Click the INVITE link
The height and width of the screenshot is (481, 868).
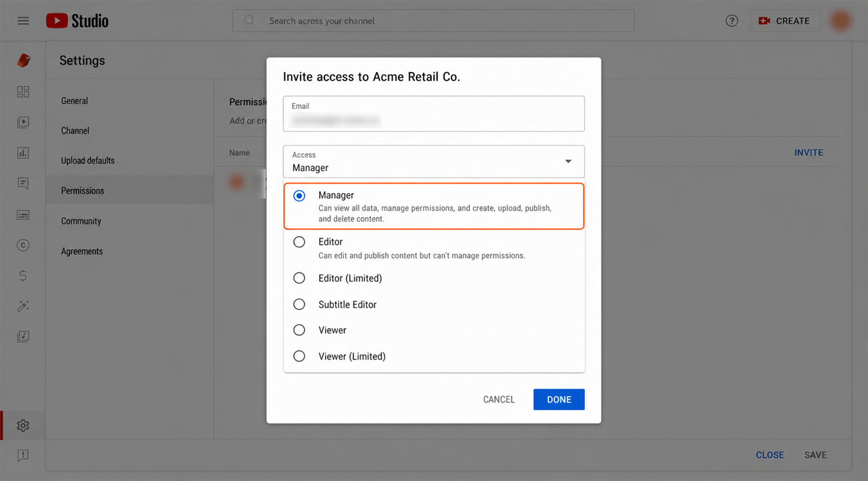(x=809, y=152)
